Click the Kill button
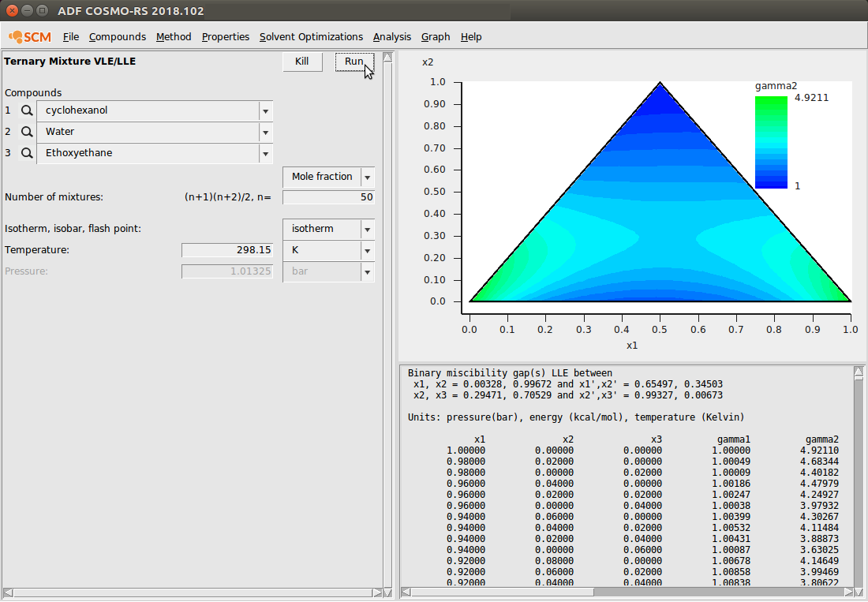Screen dimensions: 868x602 coord(301,62)
